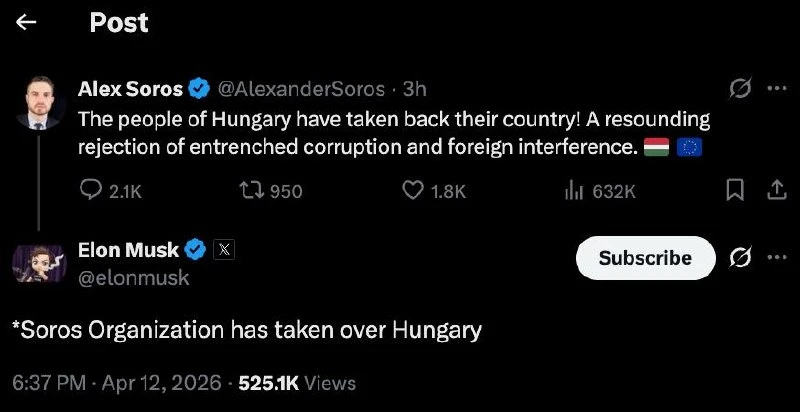Click Alex Soros's profile picture
Screen dimensions: 800x412
[x=40, y=102]
